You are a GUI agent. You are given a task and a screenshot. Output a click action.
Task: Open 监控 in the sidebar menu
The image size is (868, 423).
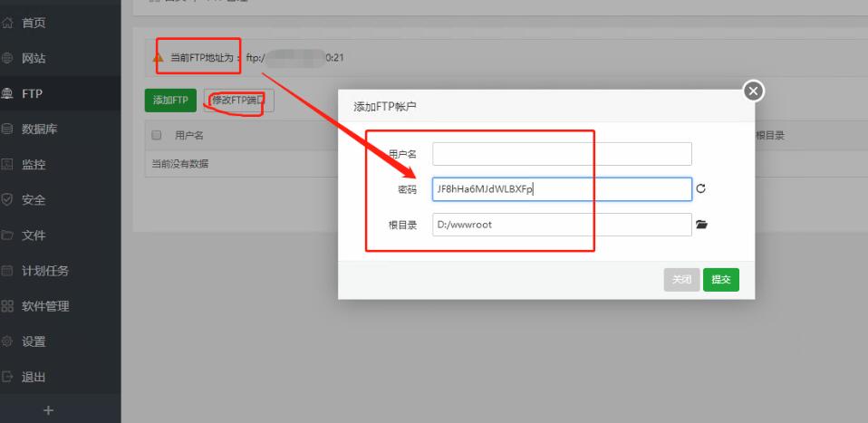pos(34,165)
